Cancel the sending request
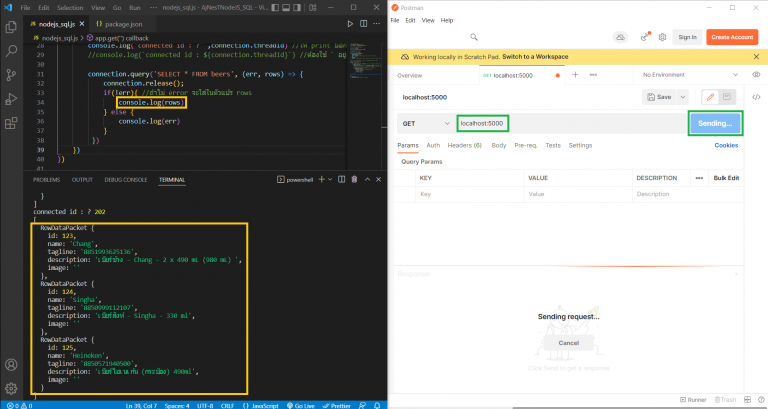This screenshot has width=768, height=409. coord(568,343)
